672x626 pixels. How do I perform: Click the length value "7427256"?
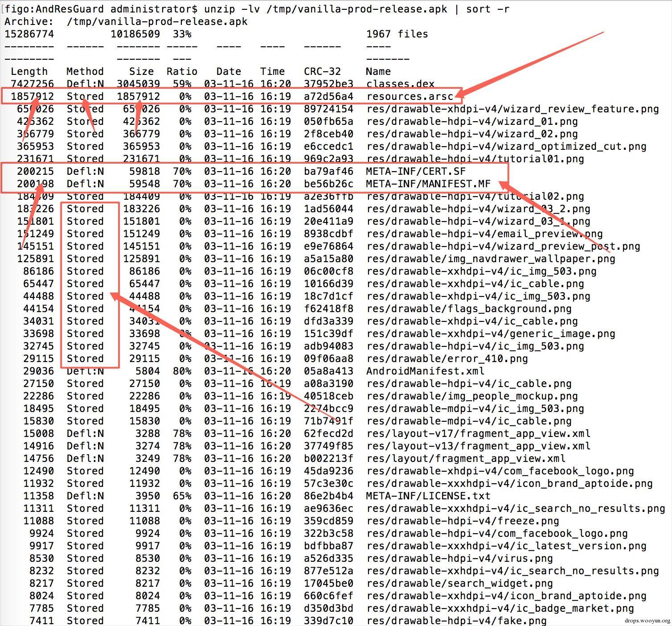coord(32,84)
